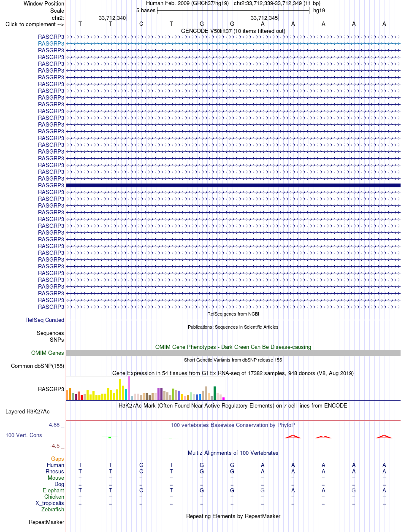The height and width of the screenshot is (532, 401).
Task: Open the OMIM Genes track label
Action: coord(48,353)
